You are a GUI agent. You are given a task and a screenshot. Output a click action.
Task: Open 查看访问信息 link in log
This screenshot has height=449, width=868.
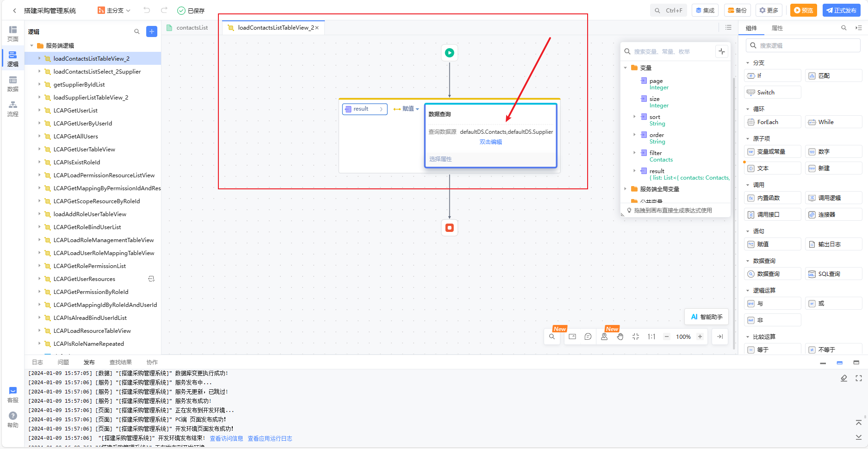coord(226,438)
